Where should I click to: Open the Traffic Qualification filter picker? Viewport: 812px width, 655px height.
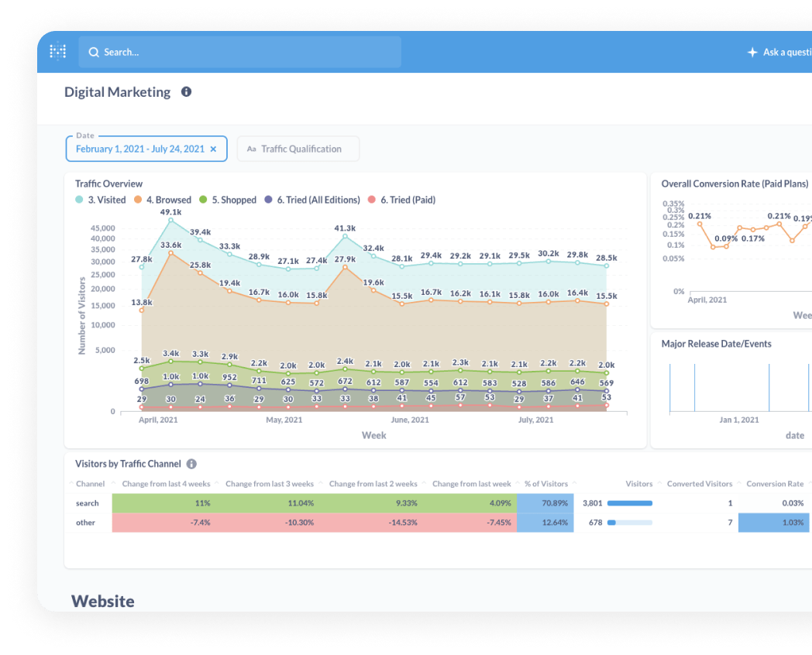[x=302, y=149]
